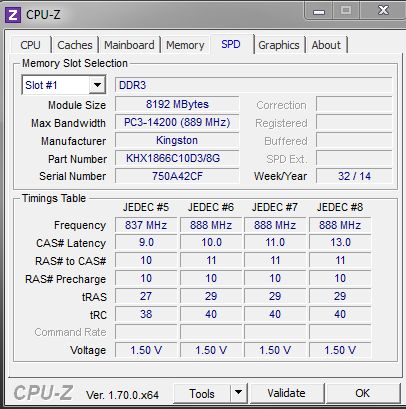Click the empty Registered field
The height and width of the screenshot is (409, 406).
pyautogui.click(x=354, y=122)
